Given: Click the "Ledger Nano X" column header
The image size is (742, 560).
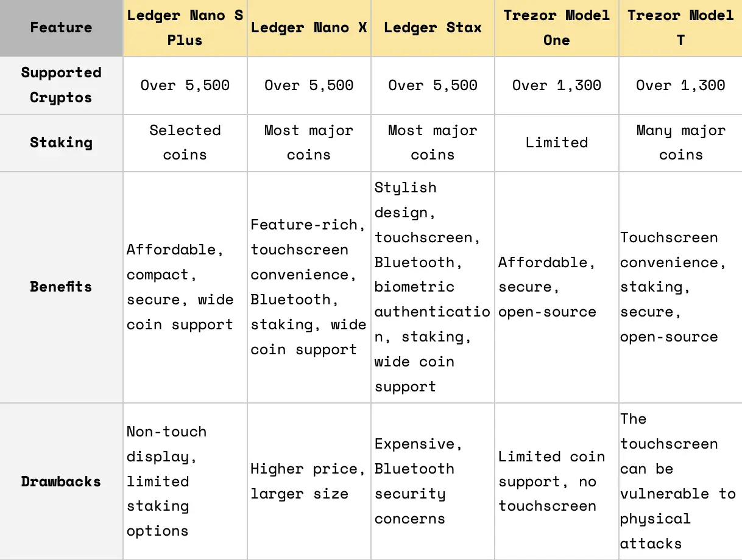Looking at the screenshot, I should [309, 28].
